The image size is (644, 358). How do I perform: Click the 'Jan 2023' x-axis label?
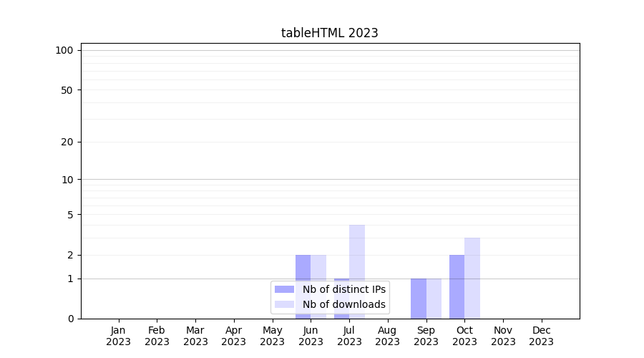(118, 336)
